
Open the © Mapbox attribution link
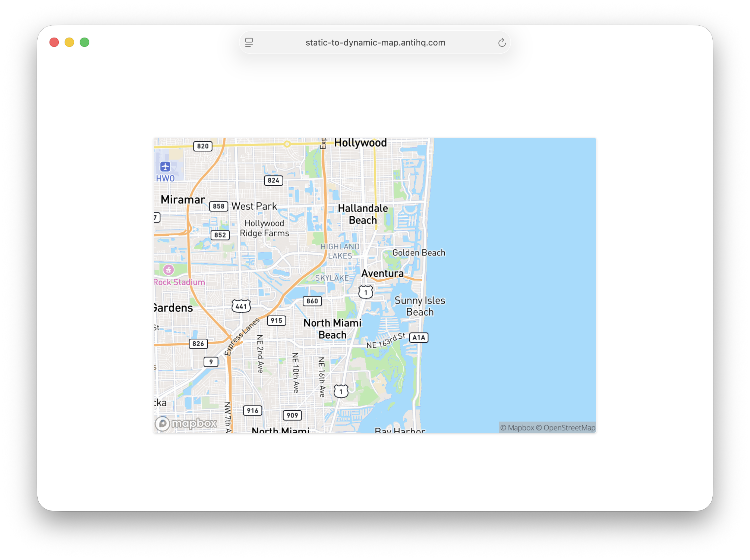coord(517,427)
